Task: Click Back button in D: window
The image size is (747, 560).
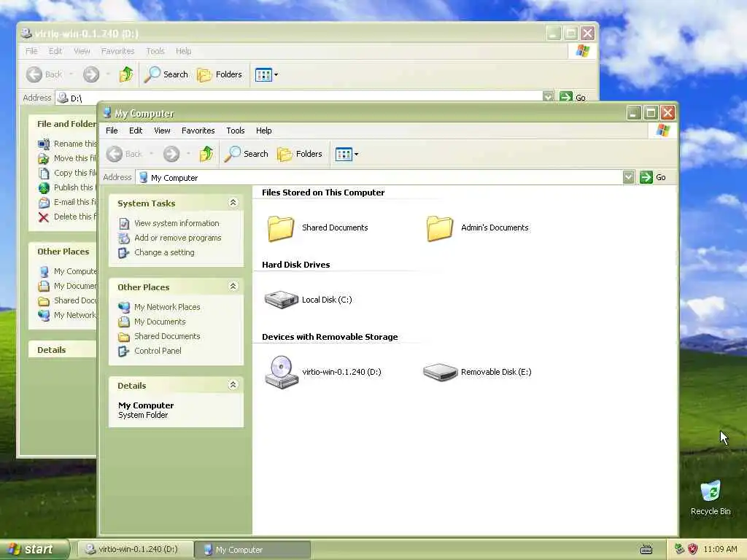Action: click(44, 74)
